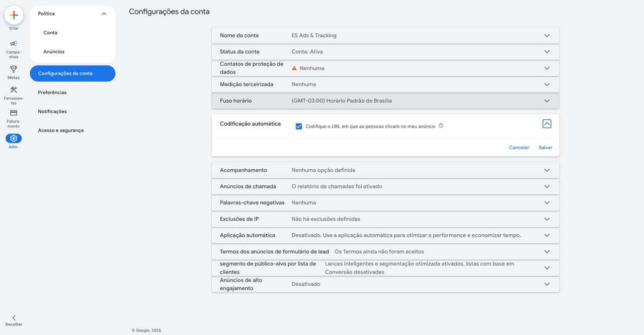Open Campanhas megaphone icon
This screenshot has height=335, width=644.
[14, 44]
